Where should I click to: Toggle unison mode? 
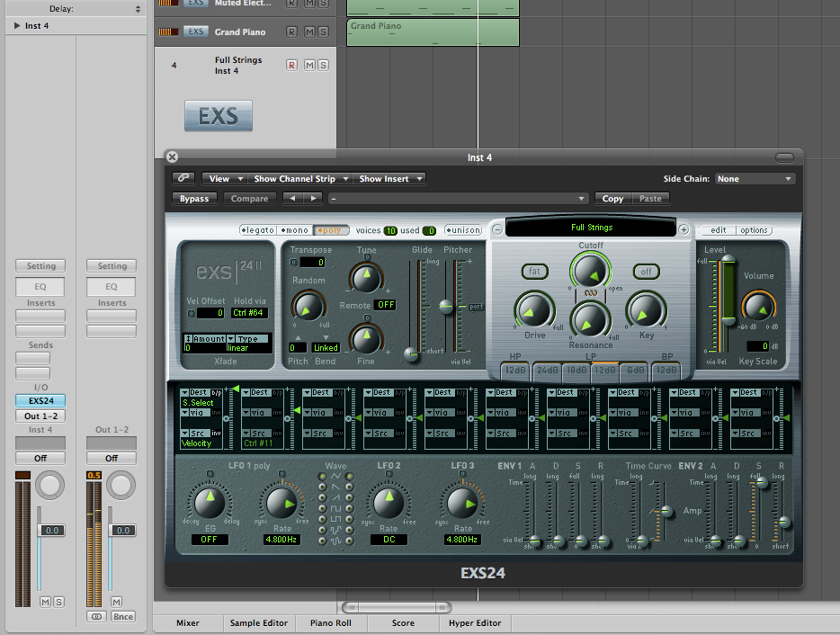pos(463,230)
